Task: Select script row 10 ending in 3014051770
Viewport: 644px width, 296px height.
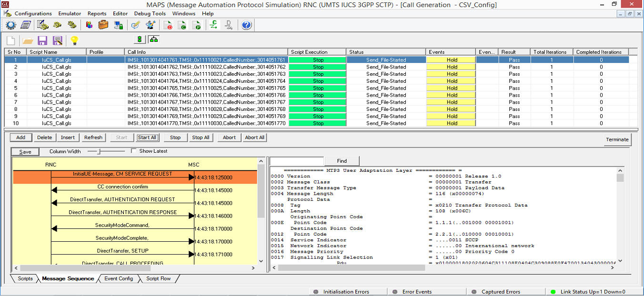Action: click(317, 123)
